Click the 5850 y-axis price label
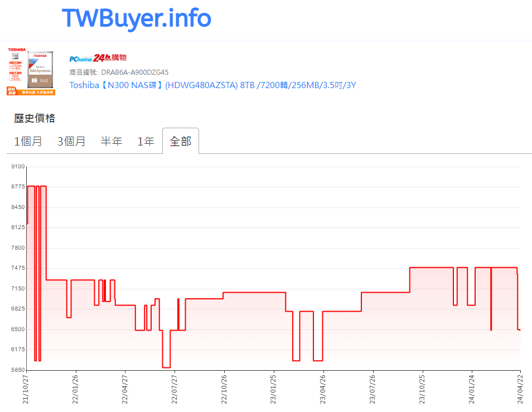This screenshot has width=532, height=412. click(x=18, y=370)
